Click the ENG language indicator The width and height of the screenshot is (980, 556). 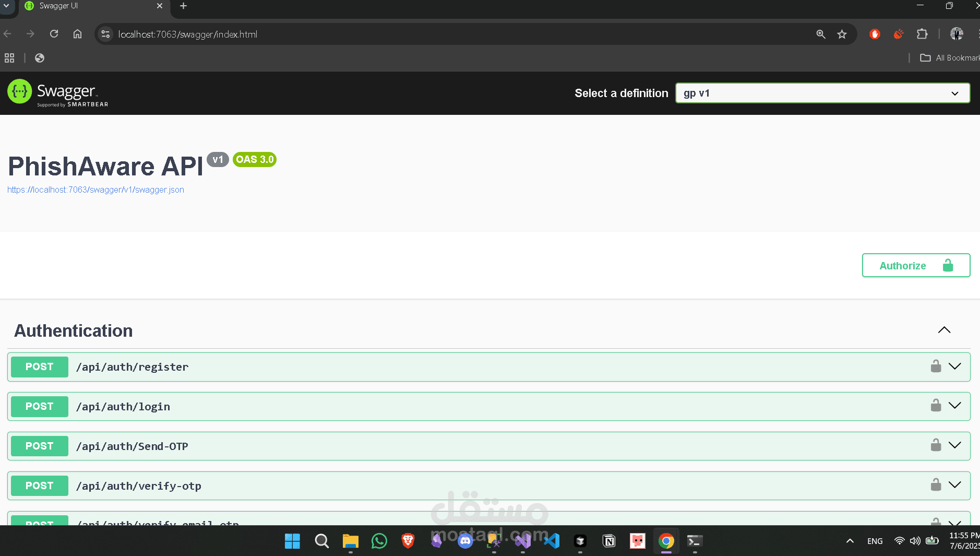(x=875, y=541)
